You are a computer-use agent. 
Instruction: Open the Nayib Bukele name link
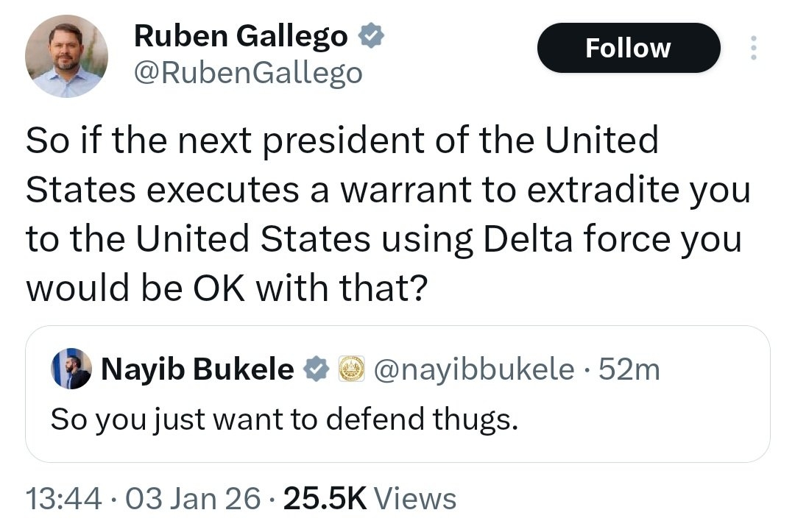click(x=197, y=369)
